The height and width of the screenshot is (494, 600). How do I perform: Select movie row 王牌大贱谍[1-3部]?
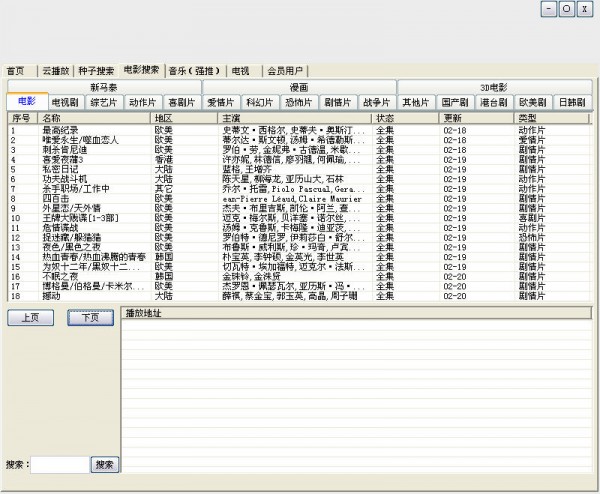click(x=298, y=218)
